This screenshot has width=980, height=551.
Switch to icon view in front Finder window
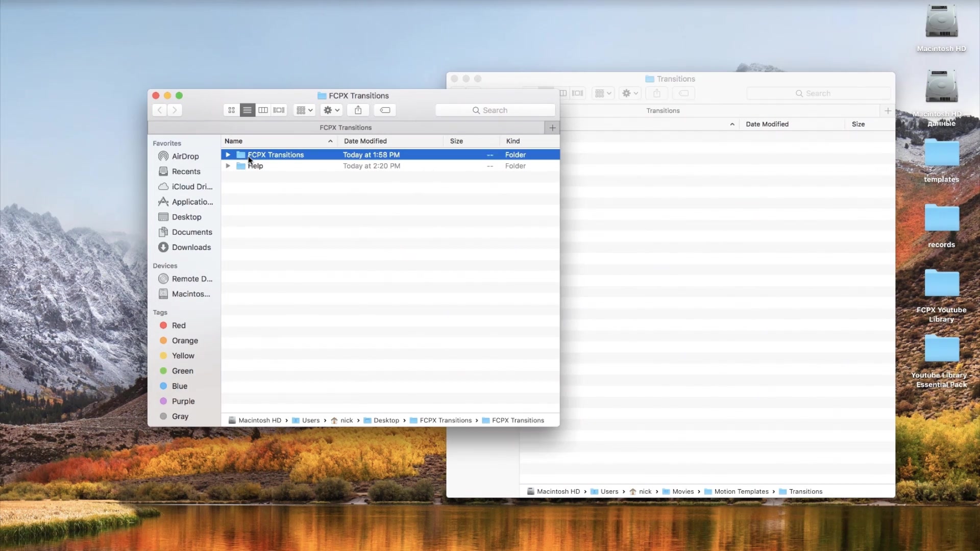pos(231,110)
